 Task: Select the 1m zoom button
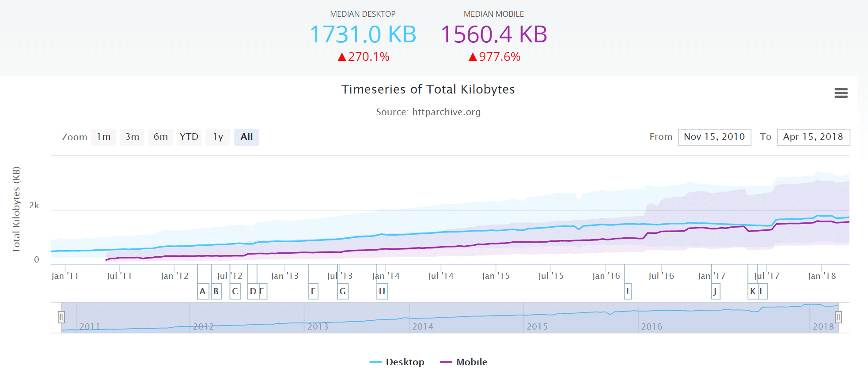coord(104,137)
